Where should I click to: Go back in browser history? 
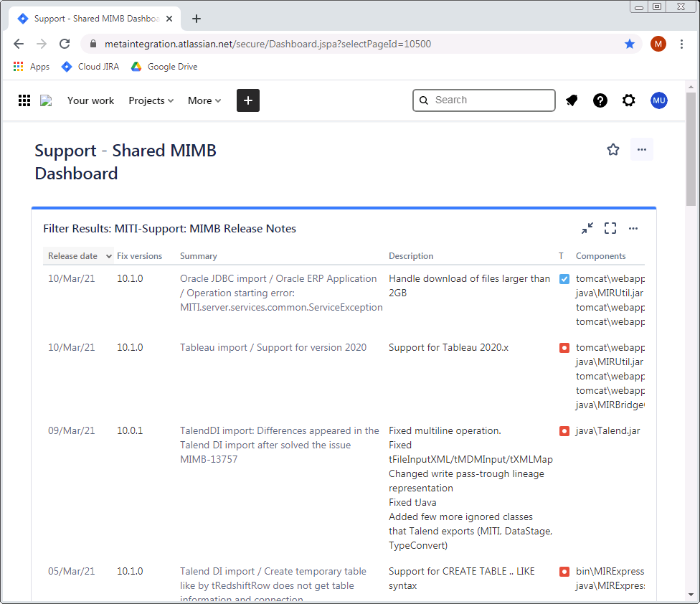pyautogui.click(x=19, y=44)
